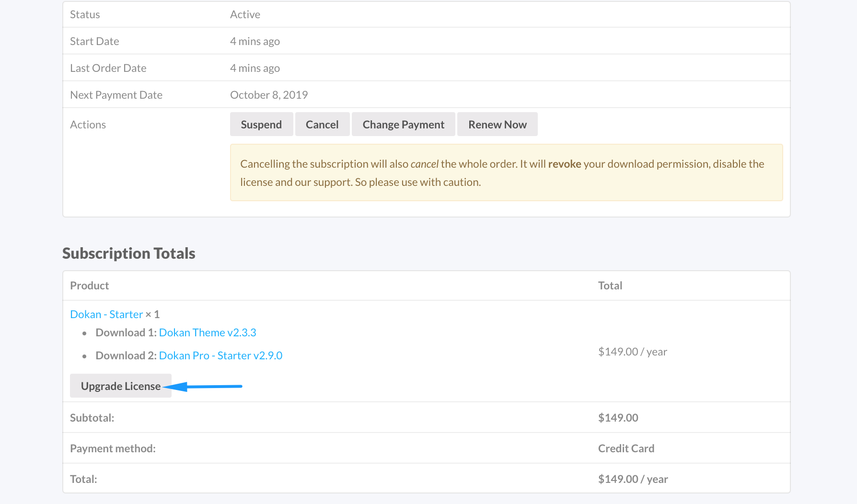
Task: Click the Last Order Date label
Action: tap(108, 68)
